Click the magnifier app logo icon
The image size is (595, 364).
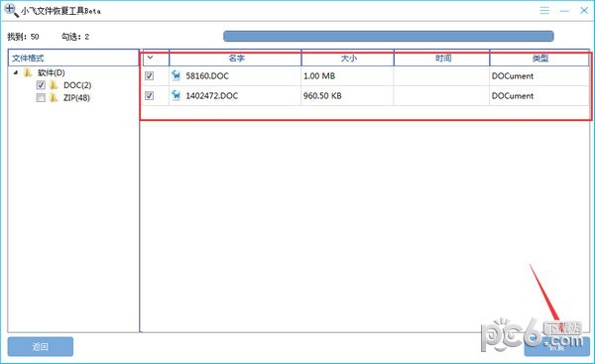[11, 10]
